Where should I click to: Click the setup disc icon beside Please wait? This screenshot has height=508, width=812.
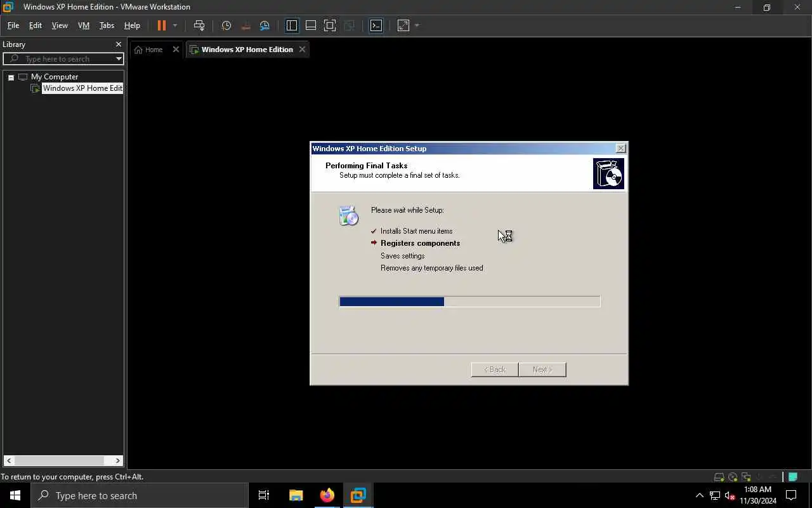(x=348, y=216)
